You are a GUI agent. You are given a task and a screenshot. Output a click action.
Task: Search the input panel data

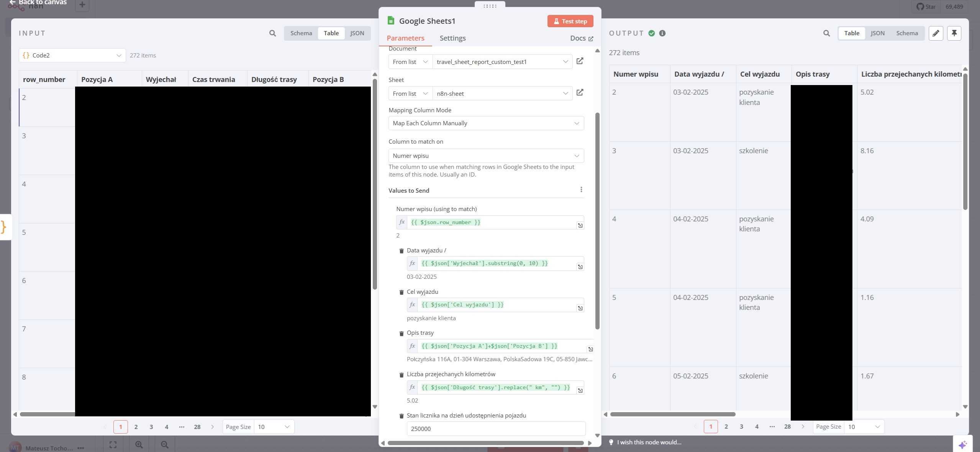point(272,33)
